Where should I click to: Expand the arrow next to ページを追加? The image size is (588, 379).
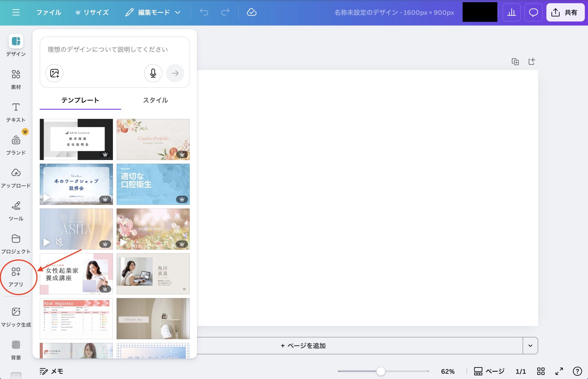point(530,345)
